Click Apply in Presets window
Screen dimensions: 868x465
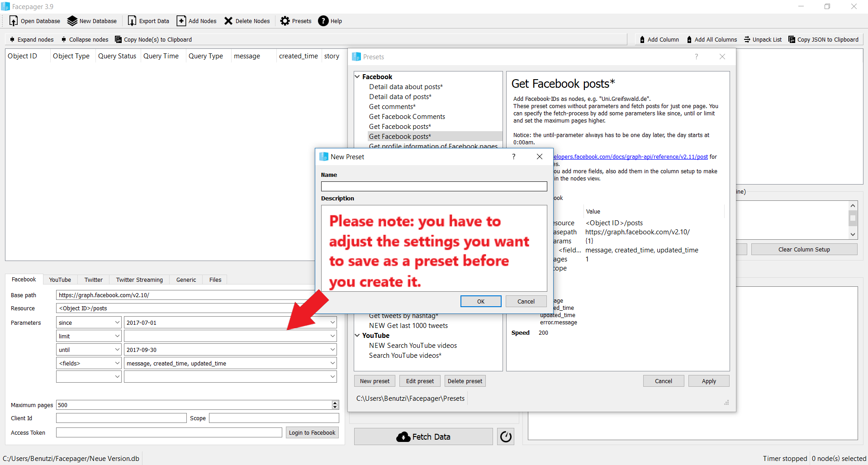[x=709, y=381]
